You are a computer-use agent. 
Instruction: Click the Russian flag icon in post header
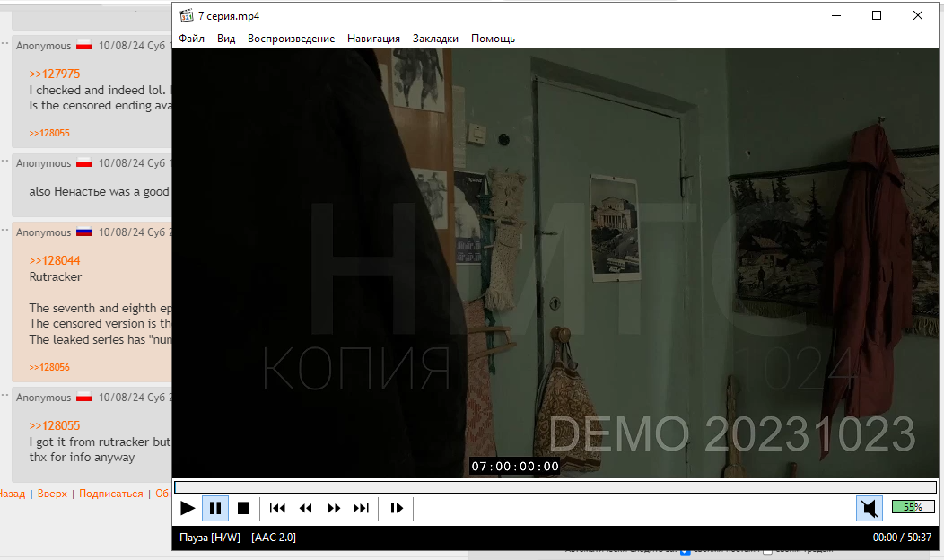[83, 232]
